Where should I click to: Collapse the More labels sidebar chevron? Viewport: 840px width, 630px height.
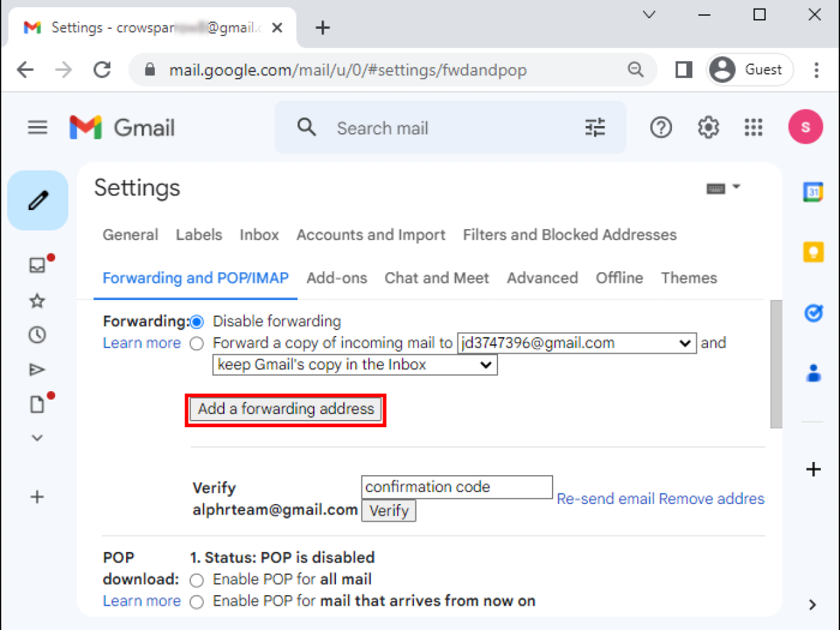tap(37, 438)
